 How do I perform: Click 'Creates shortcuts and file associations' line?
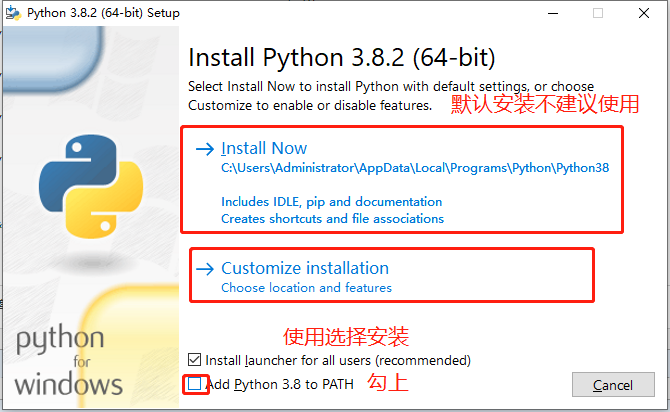tap(332, 218)
